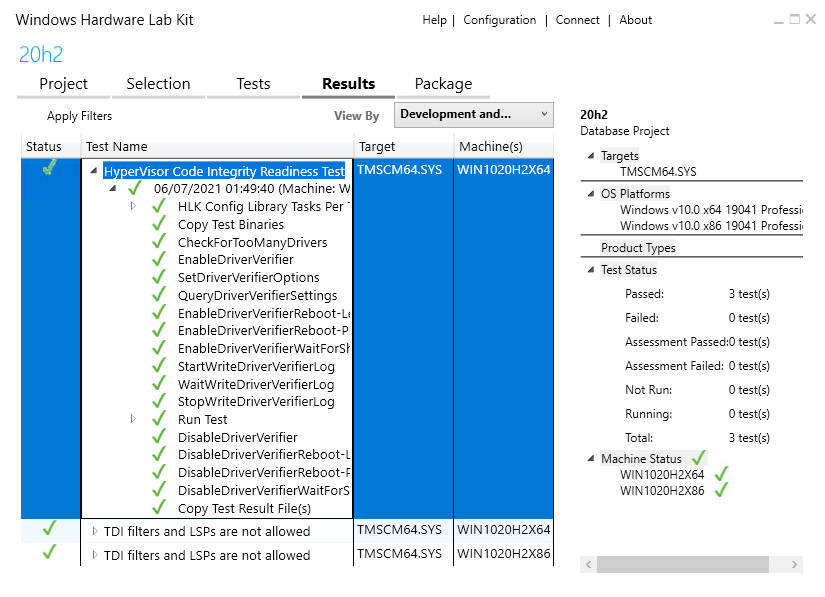This screenshot has width=825, height=597.
Task: Click the Machine Status header checkmark
Action: click(x=699, y=458)
